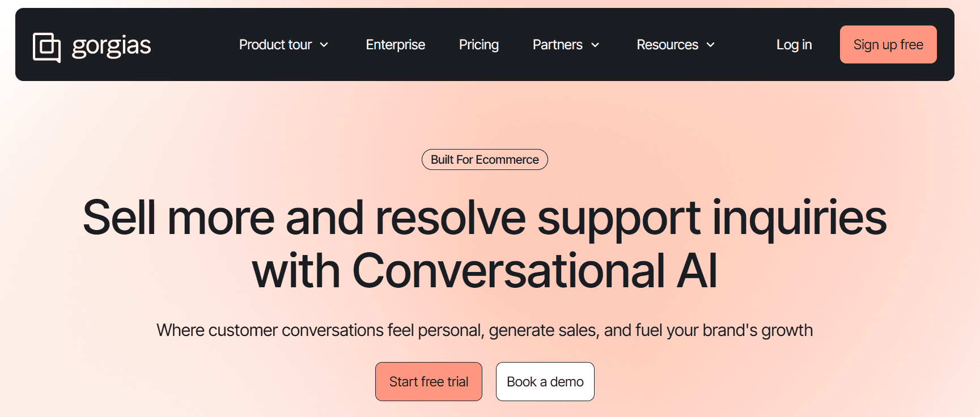
Task: Click the Book a demo button
Action: (545, 381)
